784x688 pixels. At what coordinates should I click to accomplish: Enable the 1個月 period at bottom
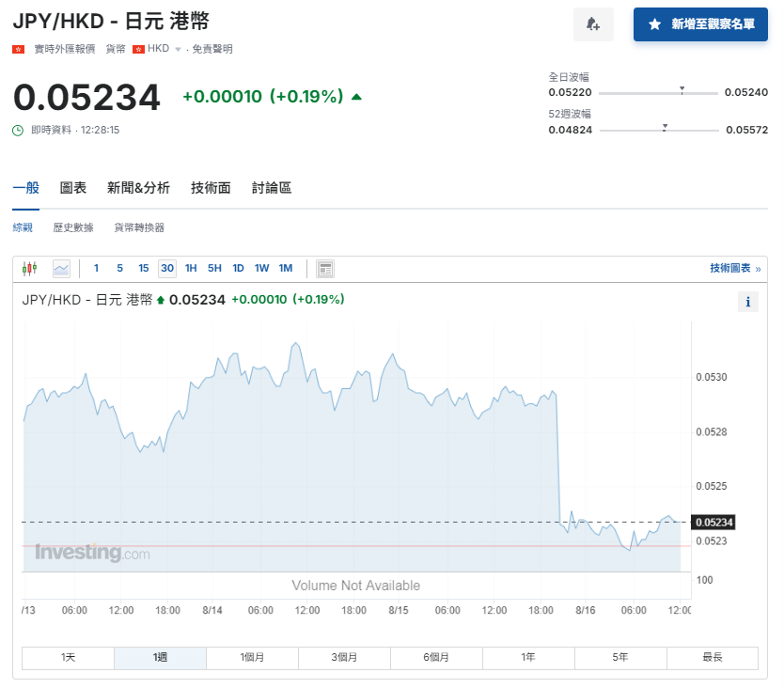point(252,658)
